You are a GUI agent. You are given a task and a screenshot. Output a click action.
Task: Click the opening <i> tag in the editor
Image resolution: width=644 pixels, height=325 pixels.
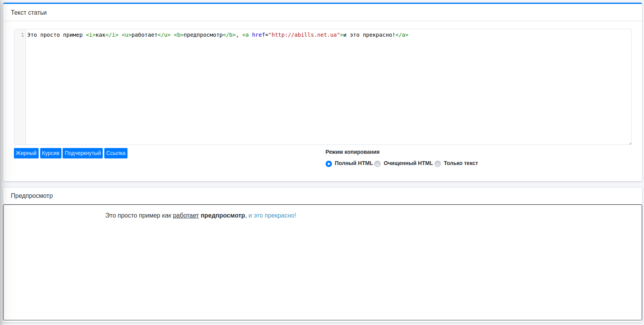[x=90, y=35]
